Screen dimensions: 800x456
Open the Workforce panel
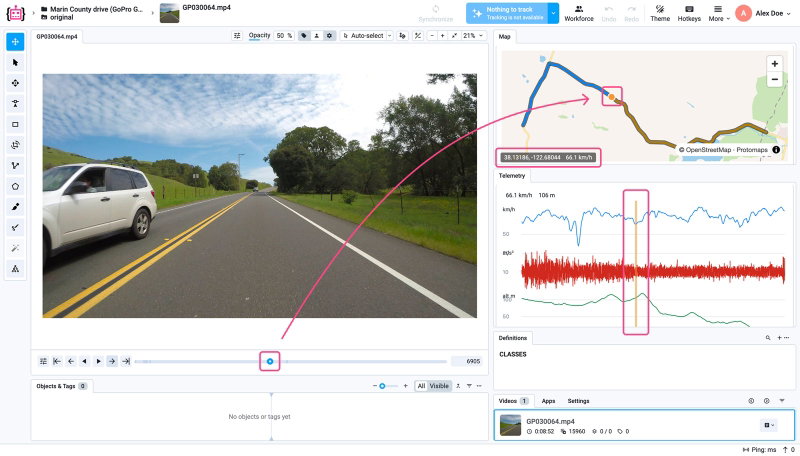[x=579, y=14]
